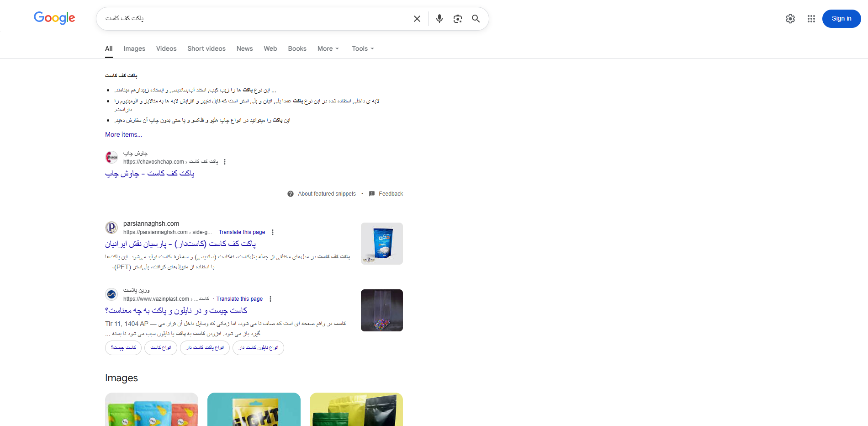
Task: Open the chavoshchap featured snippet title link
Action: 150,173
